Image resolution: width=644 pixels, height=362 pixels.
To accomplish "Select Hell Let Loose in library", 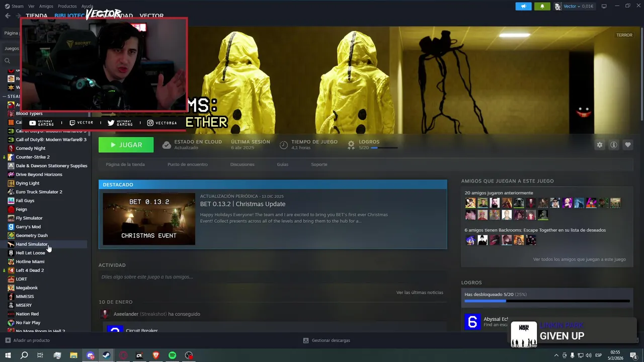I will [44, 253].
